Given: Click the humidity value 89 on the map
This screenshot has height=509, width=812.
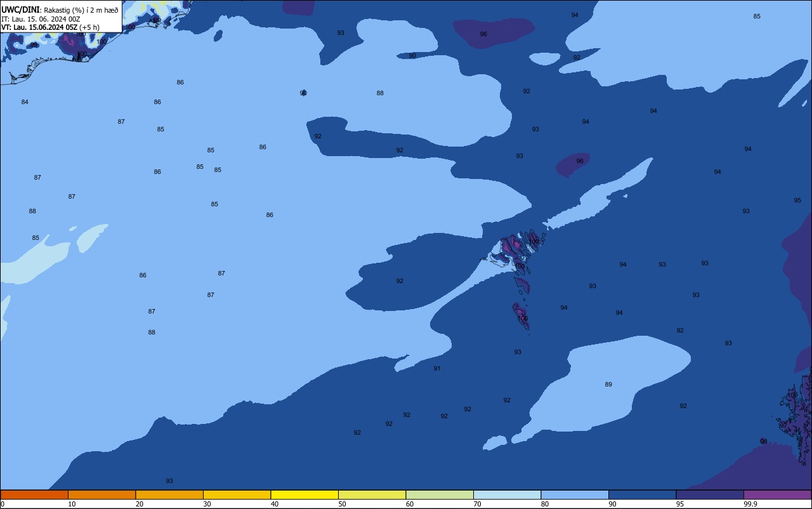Looking at the screenshot, I should pyautogui.click(x=608, y=385).
